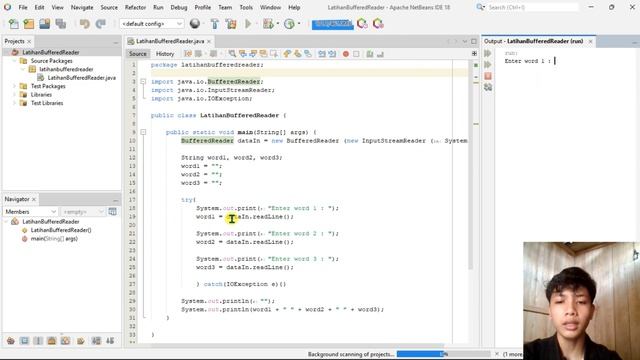Click the Search (Ctrl+I) field
Image resolution: width=640 pixels, height=360 pixels.
click(533, 7)
